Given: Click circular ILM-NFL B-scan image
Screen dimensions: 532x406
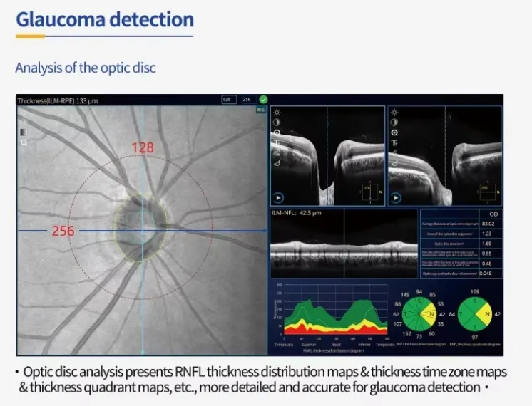Looking at the screenshot, I should [344, 244].
